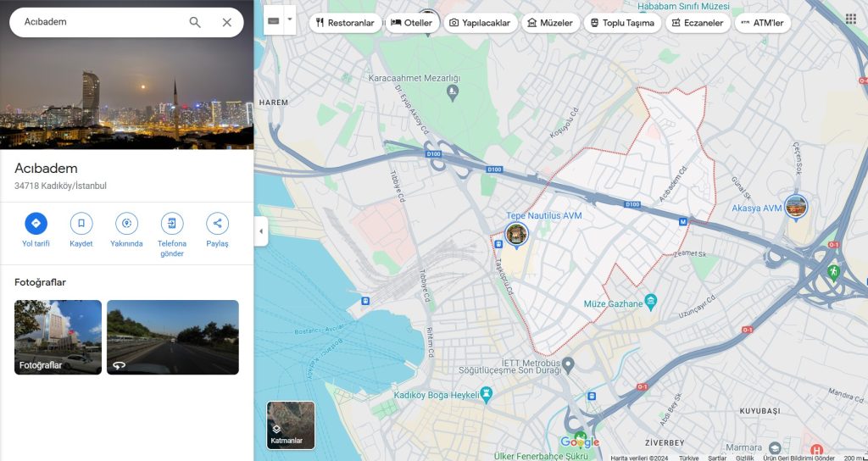Click the Google logo on map

pyautogui.click(x=580, y=442)
